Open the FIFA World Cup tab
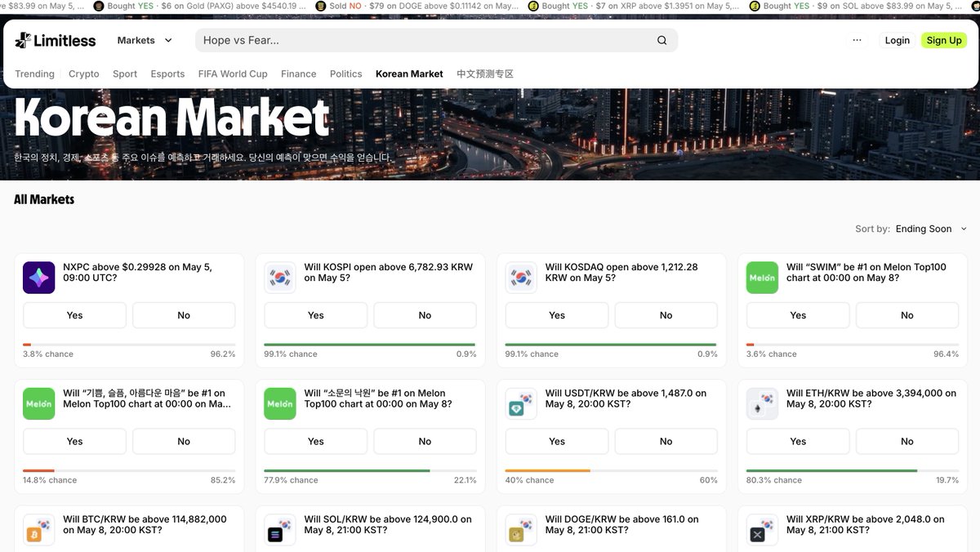Viewport: 980px width, 552px height. click(233, 73)
